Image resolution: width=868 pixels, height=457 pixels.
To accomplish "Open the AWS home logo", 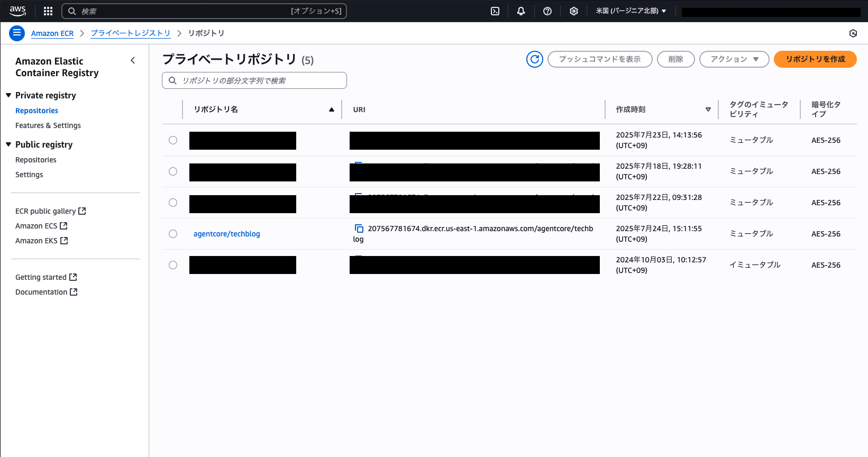I will tap(17, 11).
